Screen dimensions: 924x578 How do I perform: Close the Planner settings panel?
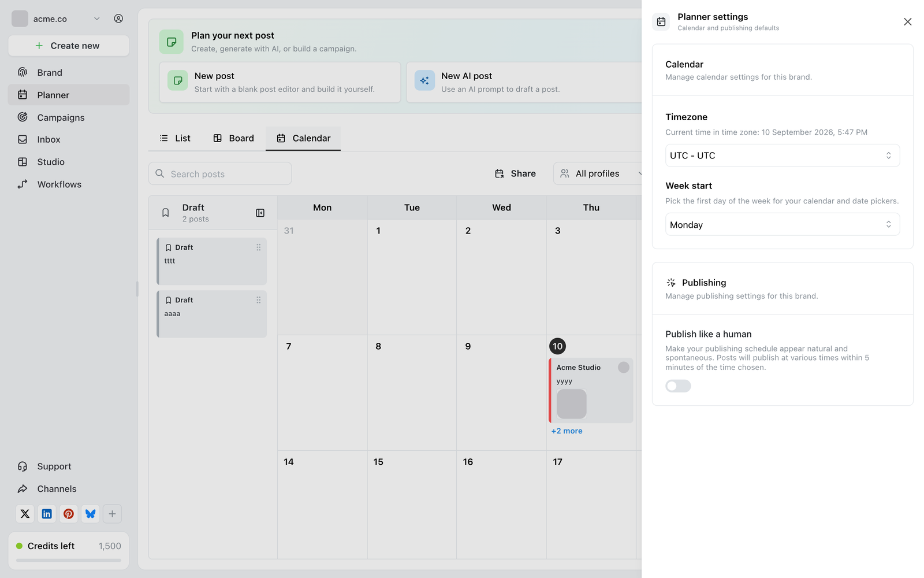point(908,21)
